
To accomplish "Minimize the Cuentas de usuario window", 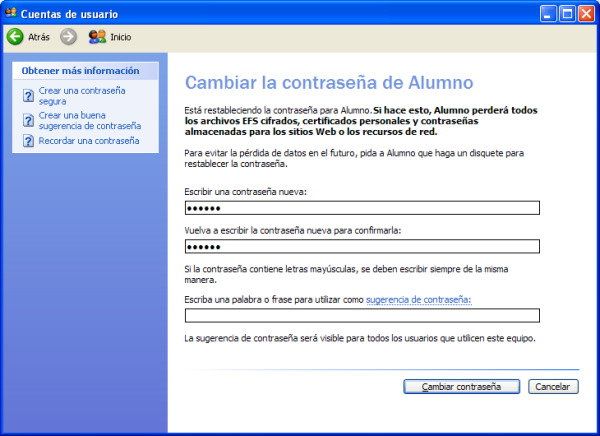I will (546, 12).
